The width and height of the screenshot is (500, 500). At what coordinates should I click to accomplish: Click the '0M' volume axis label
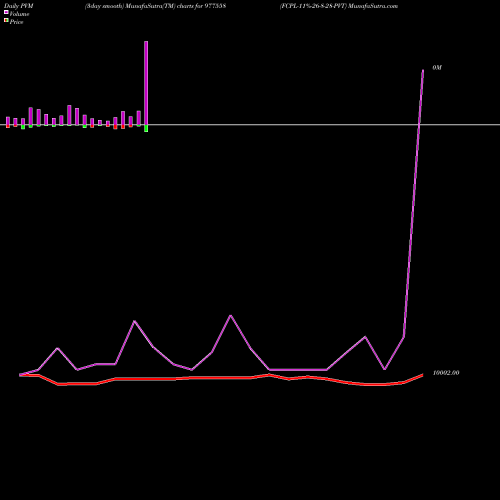click(437, 68)
